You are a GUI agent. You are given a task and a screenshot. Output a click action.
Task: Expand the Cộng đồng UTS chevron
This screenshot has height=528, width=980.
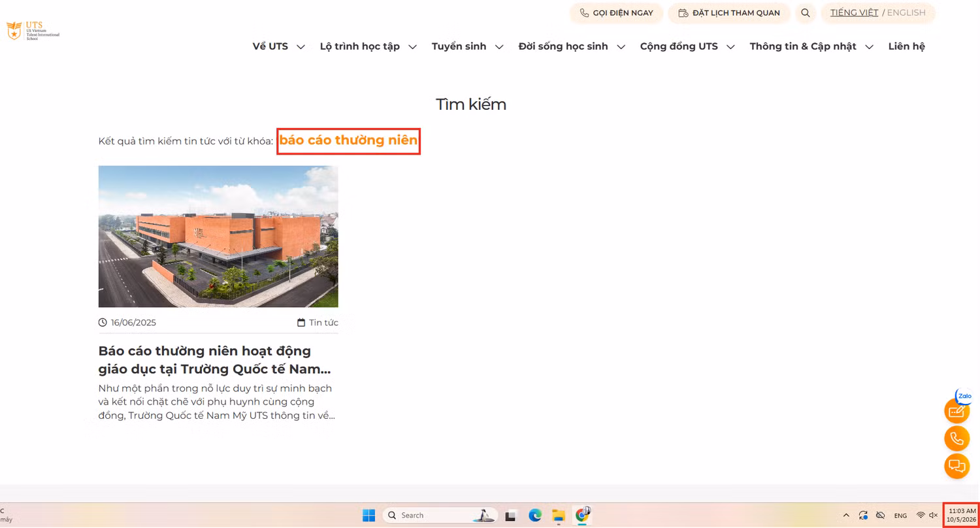pos(730,47)
